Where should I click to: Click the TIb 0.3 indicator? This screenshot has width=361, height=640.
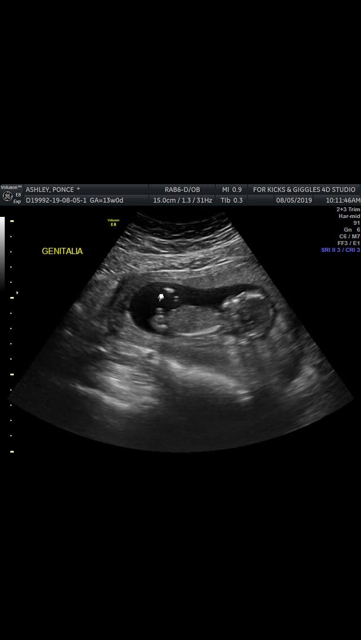pyautogui.click(x=232, y=200)
